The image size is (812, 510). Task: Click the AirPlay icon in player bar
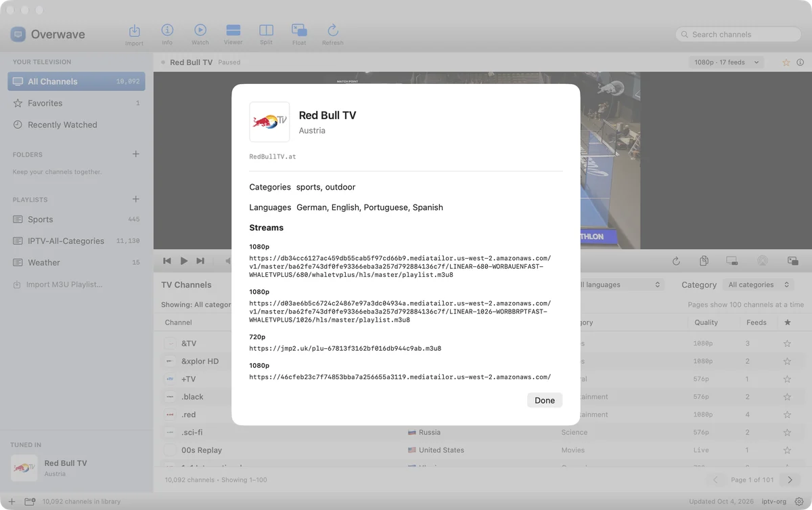[763, 261]
